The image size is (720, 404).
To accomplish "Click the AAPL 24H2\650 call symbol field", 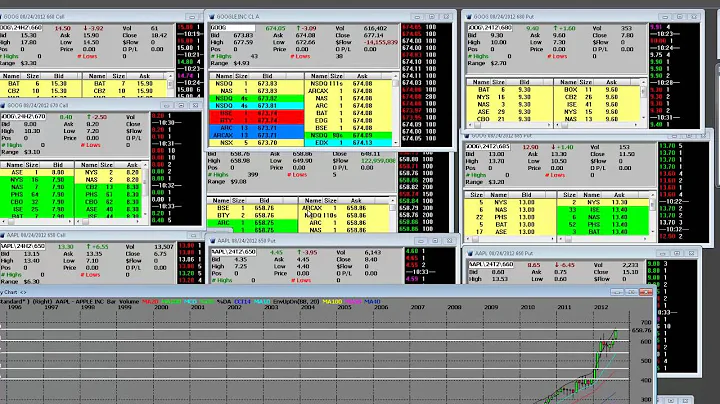I will (22, 247).
